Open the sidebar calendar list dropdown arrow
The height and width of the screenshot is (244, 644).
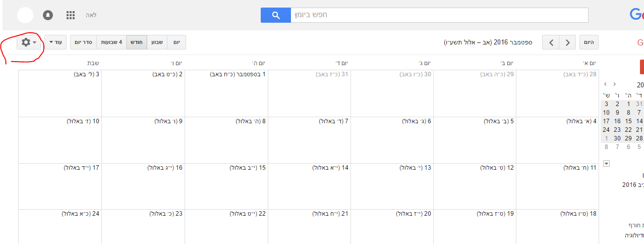[606, 163]
